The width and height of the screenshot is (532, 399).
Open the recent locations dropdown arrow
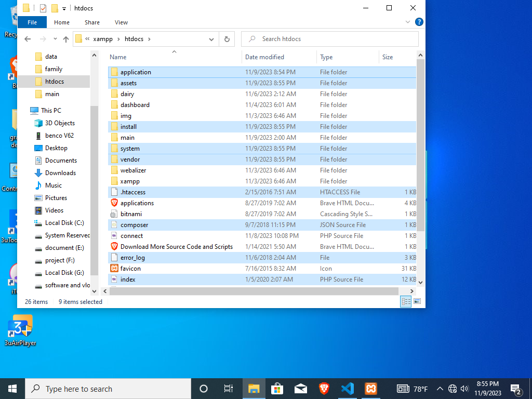[x=55, y=39]
